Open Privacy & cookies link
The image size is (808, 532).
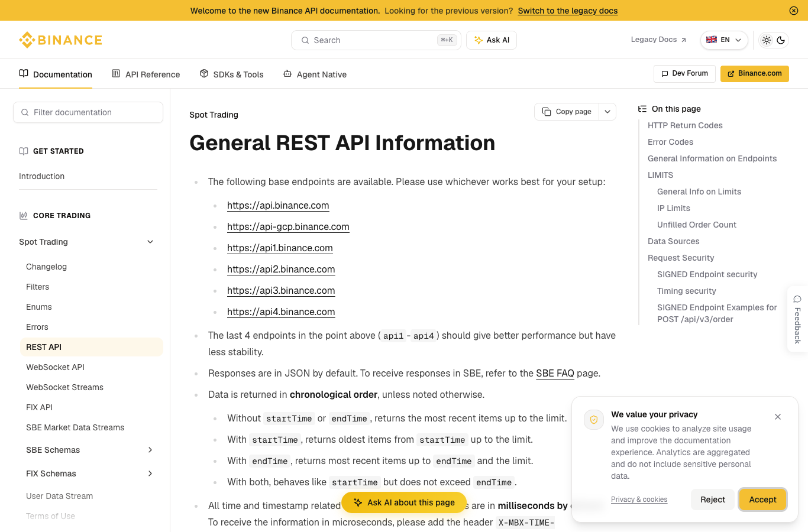[x=639, y=499]
